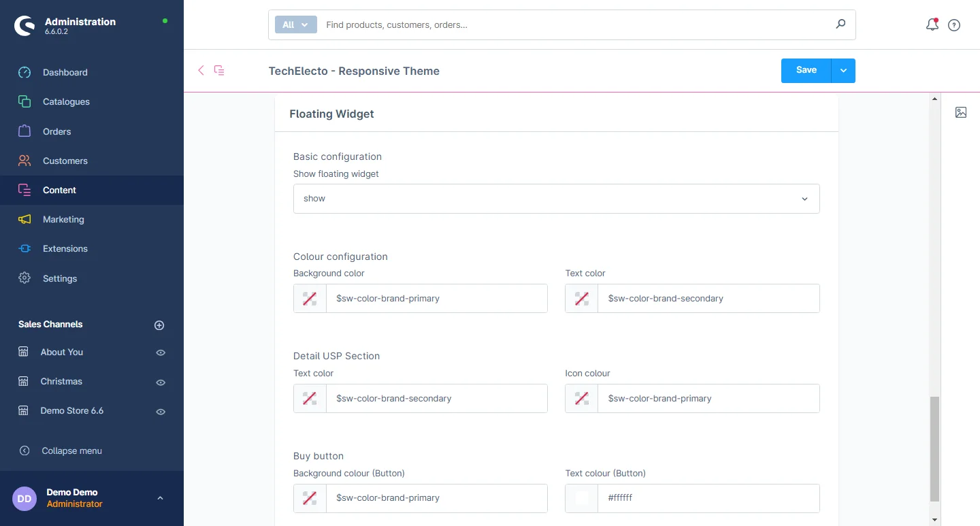
Task: Open the Marketing menu item
Action: point(63,219)
